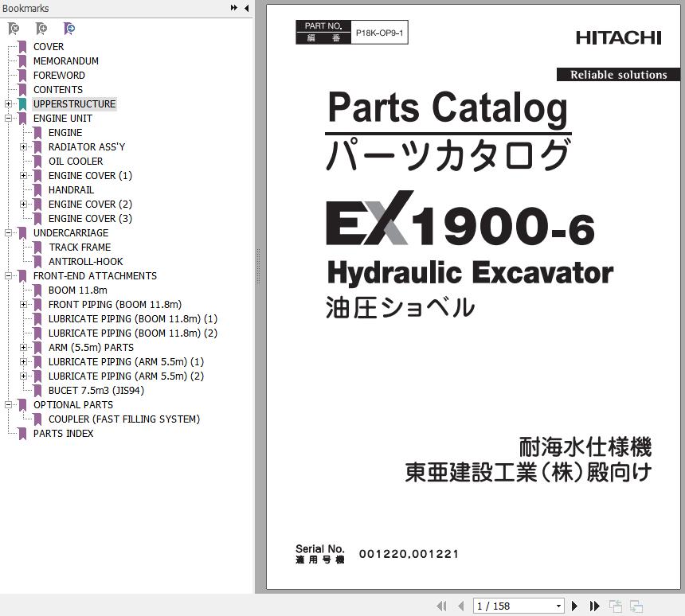Open ENGINE COVER (3) bookmark
The height and width of the screenshot is (616, 685).
(x=90, y=219)
